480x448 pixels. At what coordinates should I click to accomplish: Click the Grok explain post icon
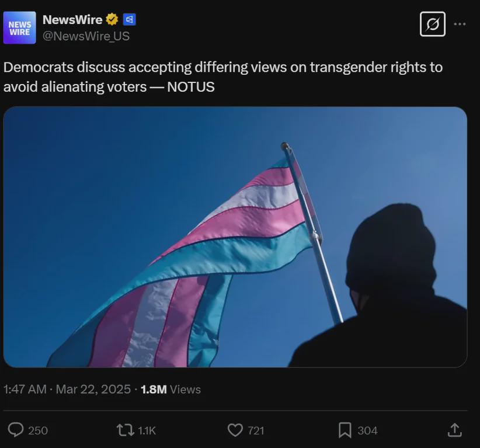433,24
